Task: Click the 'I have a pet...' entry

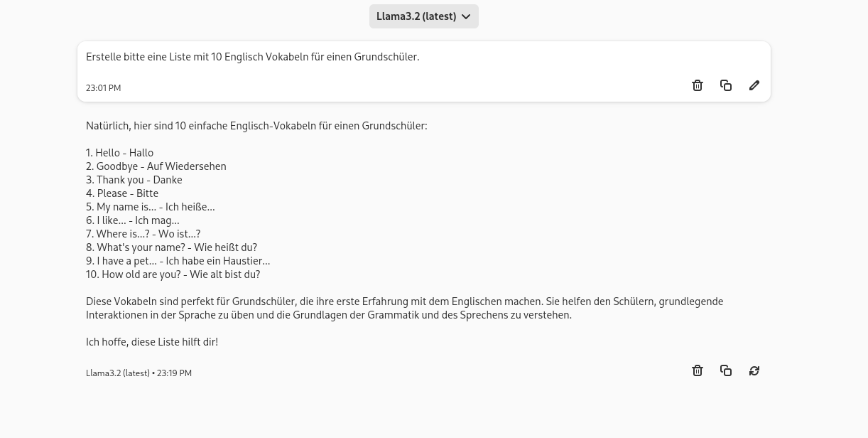Action: (178, 261)
